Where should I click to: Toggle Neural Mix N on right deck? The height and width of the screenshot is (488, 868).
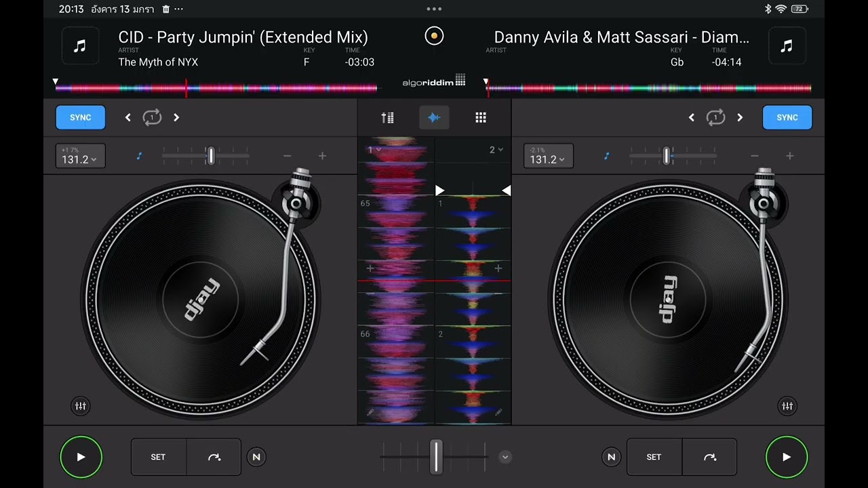pos(611,457)
